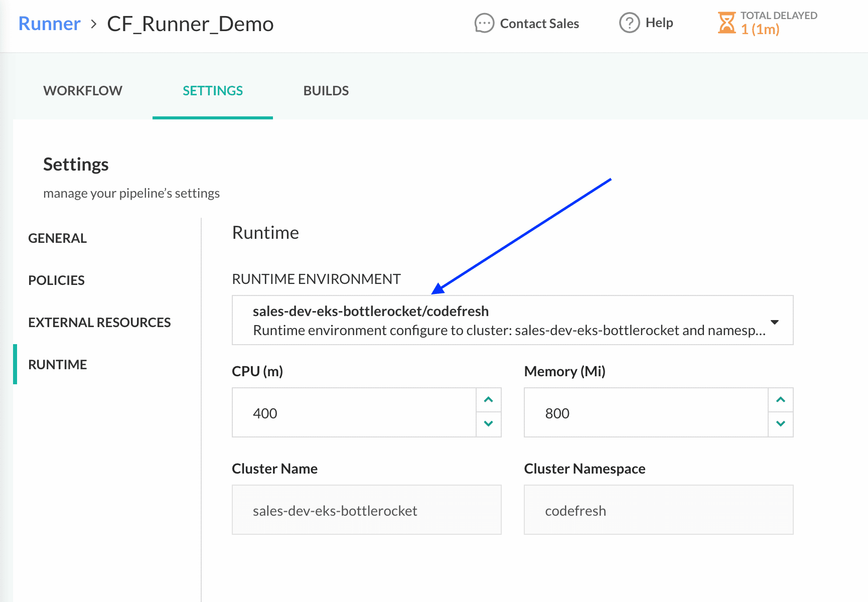The width and height of the screenshot is (868, 602).
Task: Switch to the Workflow tab
Action: tap(83, 91)
